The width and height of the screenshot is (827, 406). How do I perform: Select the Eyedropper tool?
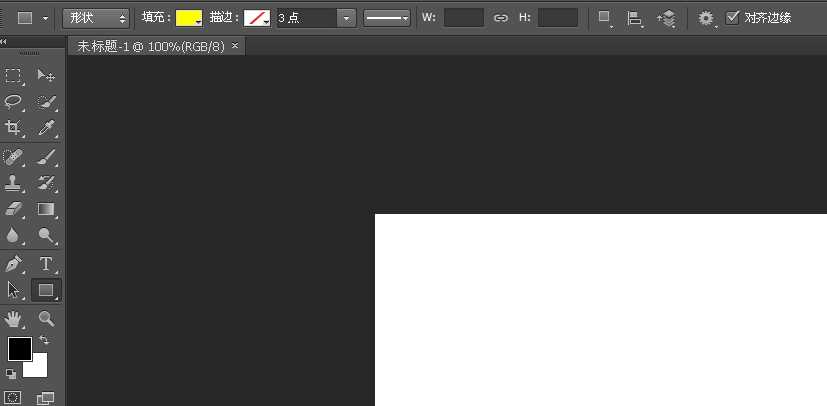(46, 128)
